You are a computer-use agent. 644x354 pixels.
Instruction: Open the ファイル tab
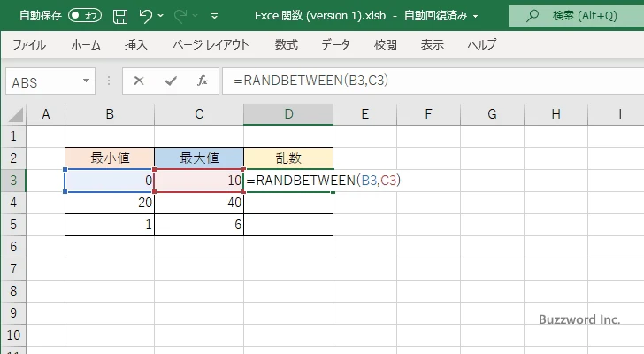pos(29,44)
